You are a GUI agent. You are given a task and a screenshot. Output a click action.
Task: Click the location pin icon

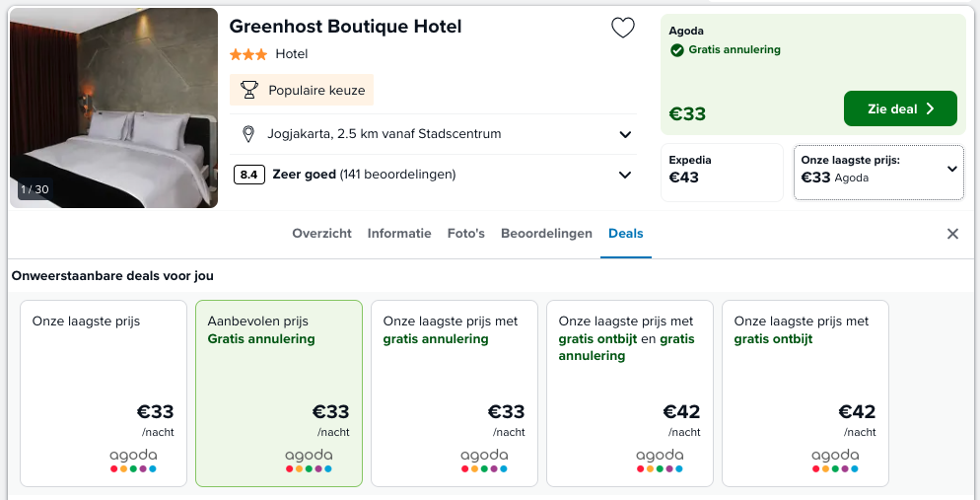pos(248,134)
